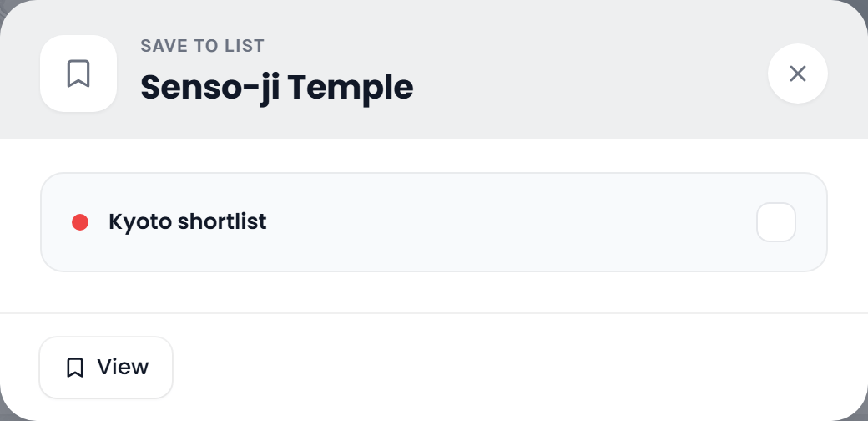Screen dimensions: 868x421
Task: Click the SAVE TO LIST header label
Action: (203, 46)
